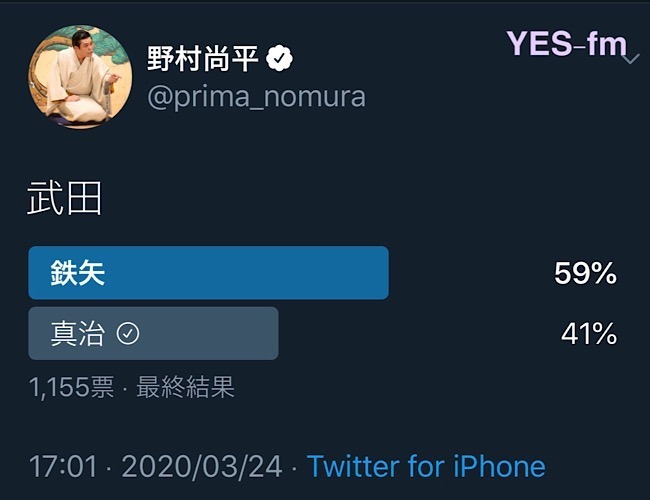Click the 41% result percentage

pos(588,334)
